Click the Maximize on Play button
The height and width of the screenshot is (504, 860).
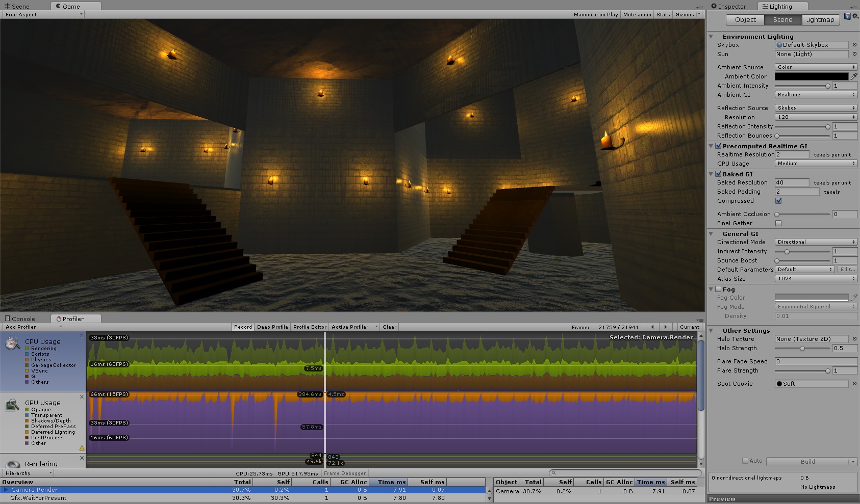click(596, 15)
